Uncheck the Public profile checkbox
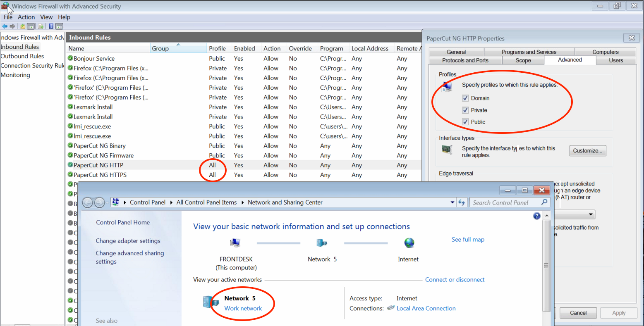Viewport: 644px width, 326px height. pos(465,122)
